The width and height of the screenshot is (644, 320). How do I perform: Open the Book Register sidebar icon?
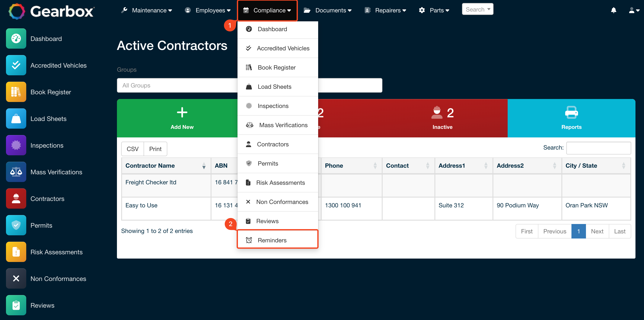point(16,92)
